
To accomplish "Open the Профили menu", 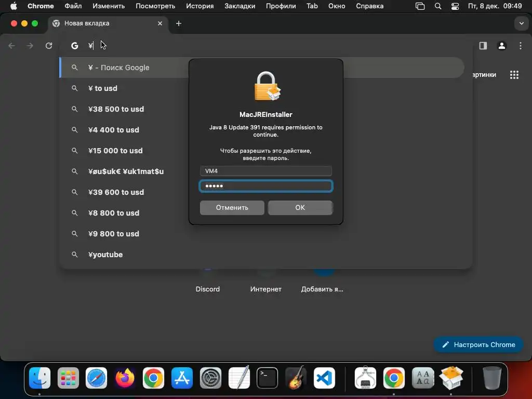I will click(x=281, y=6).
